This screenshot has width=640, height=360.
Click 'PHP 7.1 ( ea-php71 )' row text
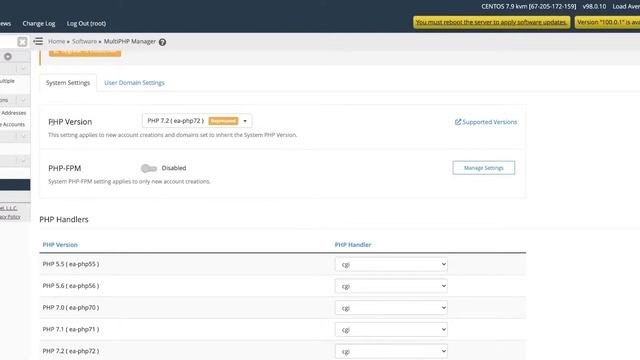[71, 329]
